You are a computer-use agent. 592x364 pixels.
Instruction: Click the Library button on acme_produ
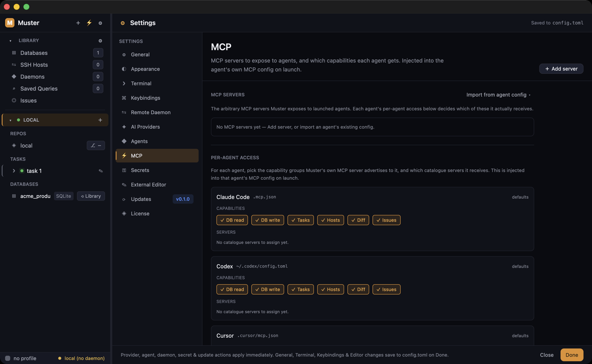[91, 196]
